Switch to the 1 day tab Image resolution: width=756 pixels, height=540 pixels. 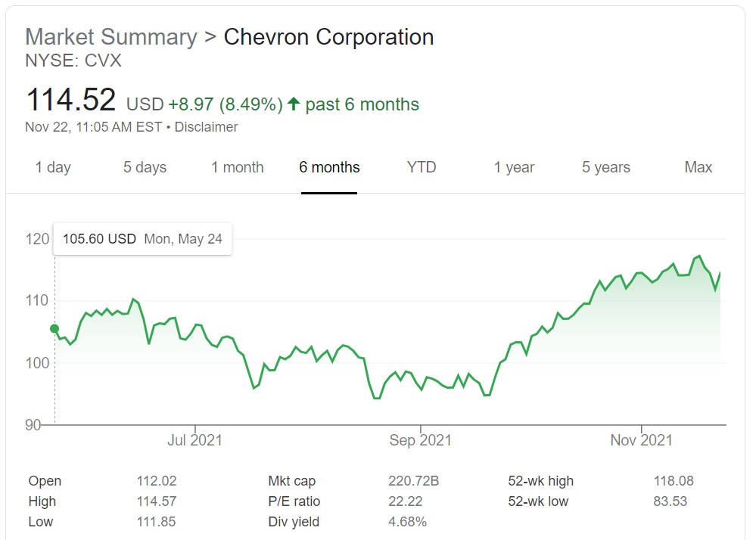(53, 167)
